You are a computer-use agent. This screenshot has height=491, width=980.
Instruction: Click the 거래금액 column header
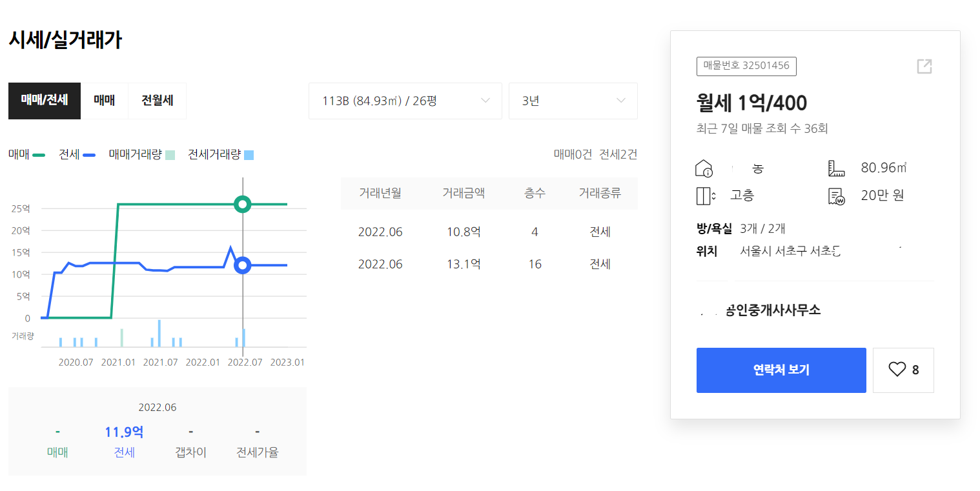click(x=464, y=193)
